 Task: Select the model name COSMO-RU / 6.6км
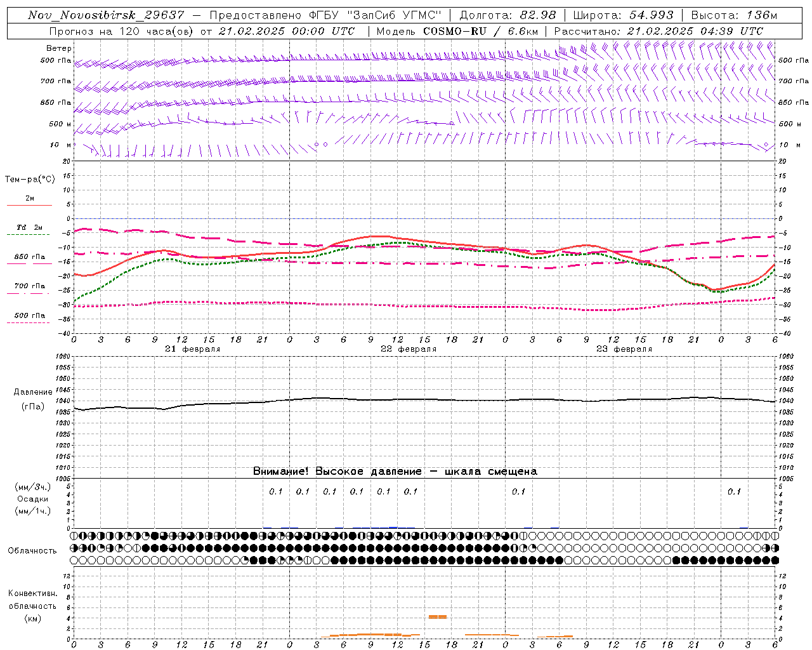point(481,31)
